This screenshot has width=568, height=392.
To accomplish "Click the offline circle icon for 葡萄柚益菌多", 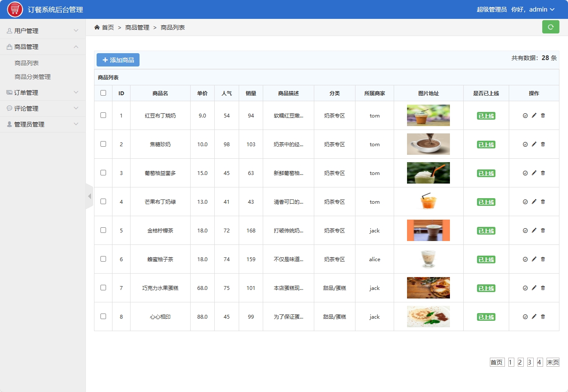I will tap(525, 173).
